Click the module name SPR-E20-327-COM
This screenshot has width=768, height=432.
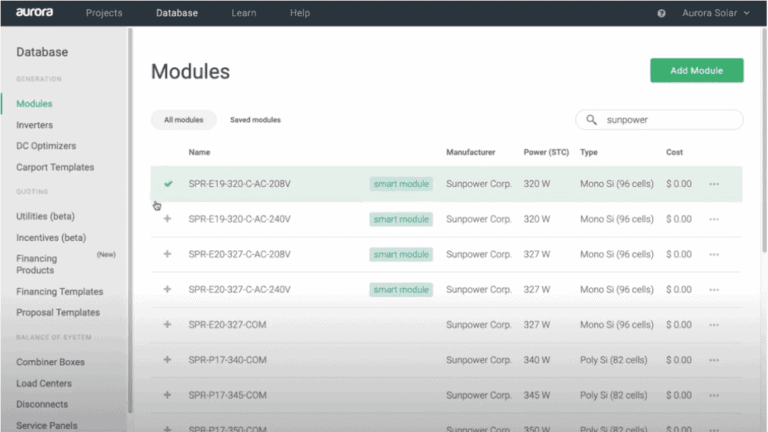tap(227, 325)
